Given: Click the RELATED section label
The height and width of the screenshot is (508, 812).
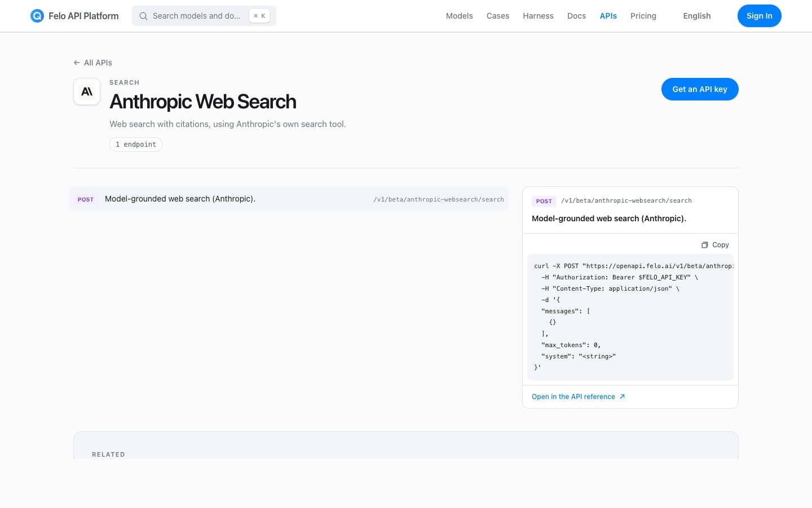Looking at the screenshot, I should [x=108, y=454].
